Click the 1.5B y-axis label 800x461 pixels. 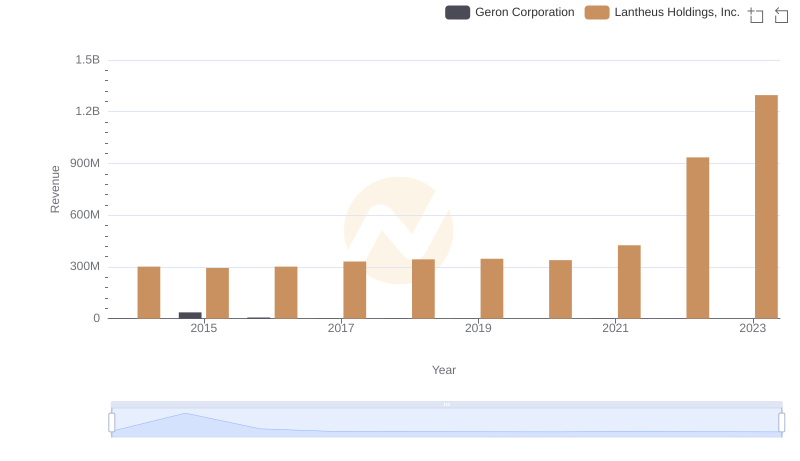click(87, 60)
